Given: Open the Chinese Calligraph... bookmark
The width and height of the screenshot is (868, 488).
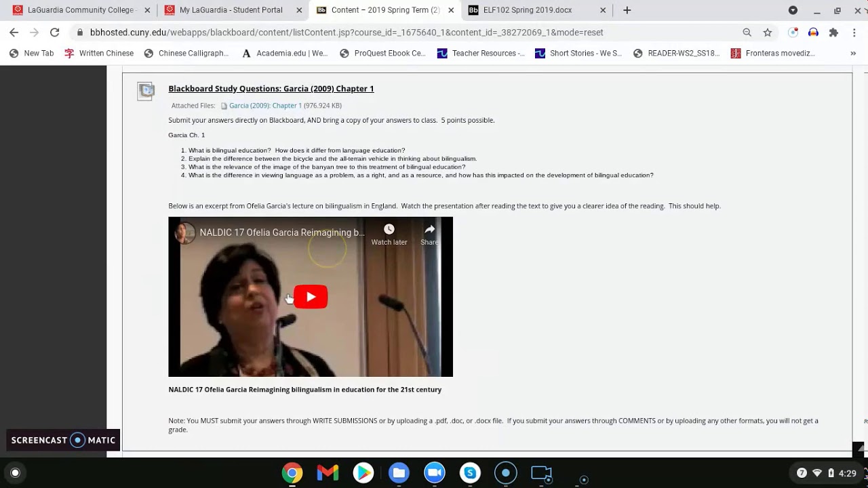Looking at the screenshot, I should pos(186,54).
